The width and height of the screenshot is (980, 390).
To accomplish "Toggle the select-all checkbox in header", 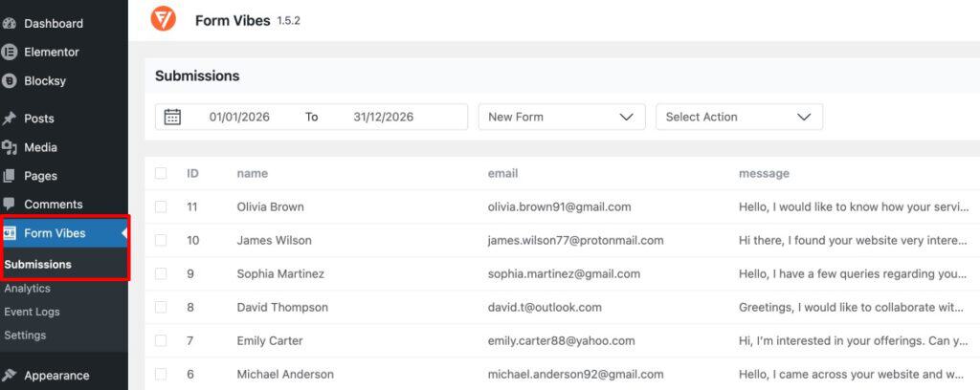I will tap(161, 173).
